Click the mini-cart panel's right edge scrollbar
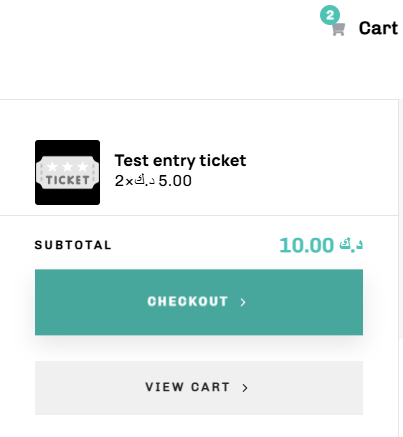 point(401,220)
